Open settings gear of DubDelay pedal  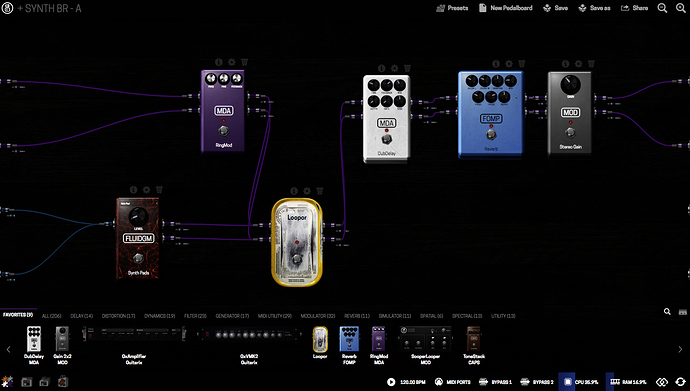[x=394, y=68]
